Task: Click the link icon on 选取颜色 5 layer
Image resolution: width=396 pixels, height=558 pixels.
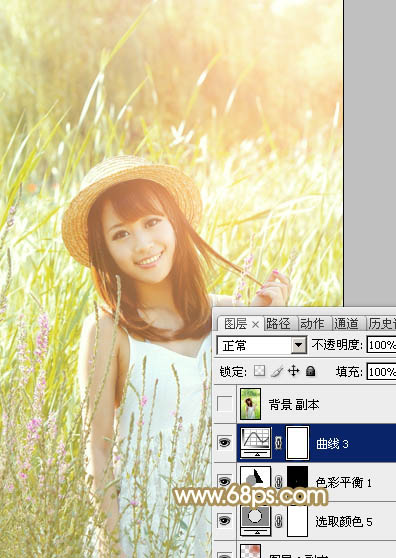Action: 279,521
